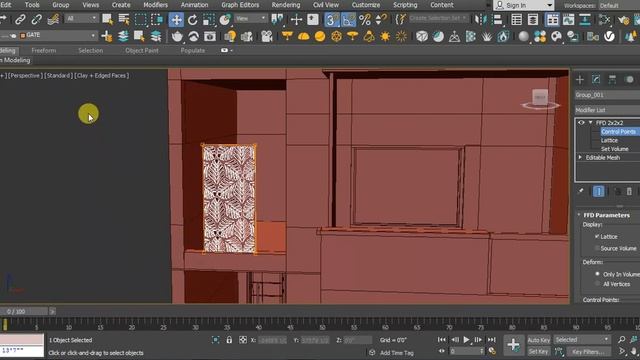The height and width of the screenshot is (360, 640).
Task: Open the reference coordinate View dropdown
Action: tap(251, 19)
